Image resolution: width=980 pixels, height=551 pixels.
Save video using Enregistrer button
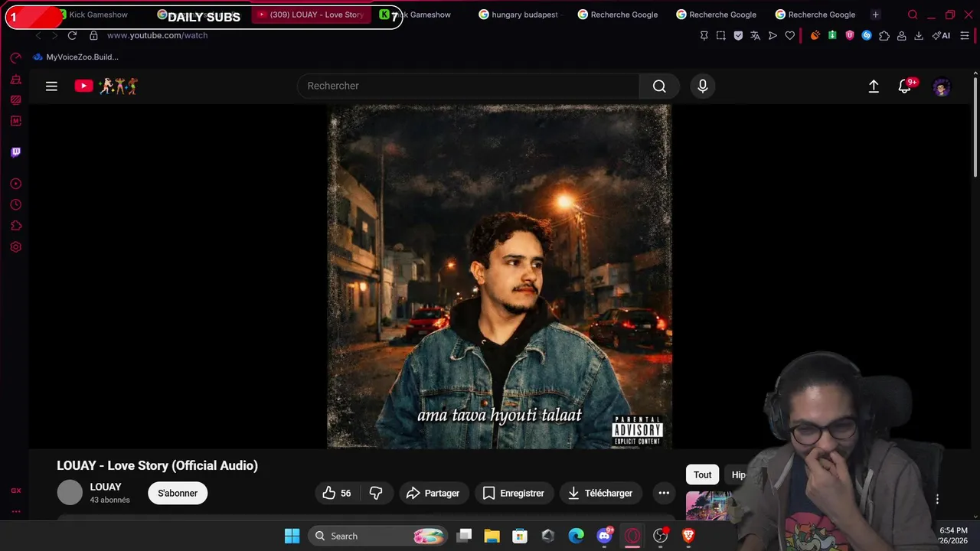514,494
